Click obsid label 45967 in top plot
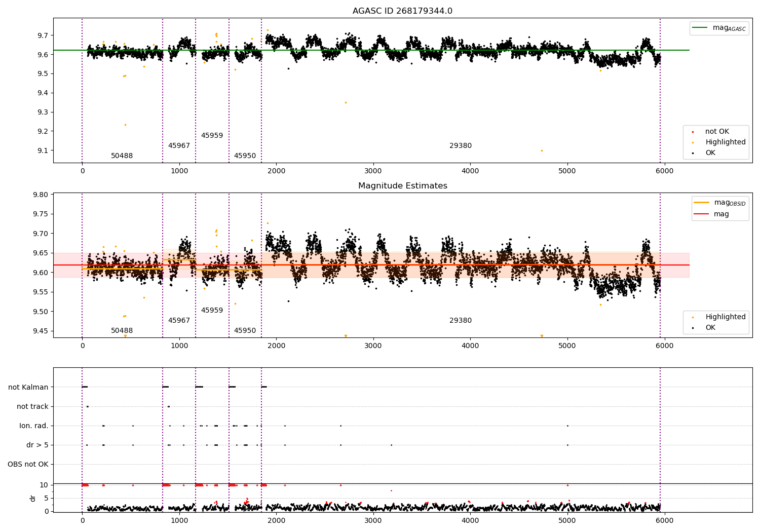 (179, 146)
